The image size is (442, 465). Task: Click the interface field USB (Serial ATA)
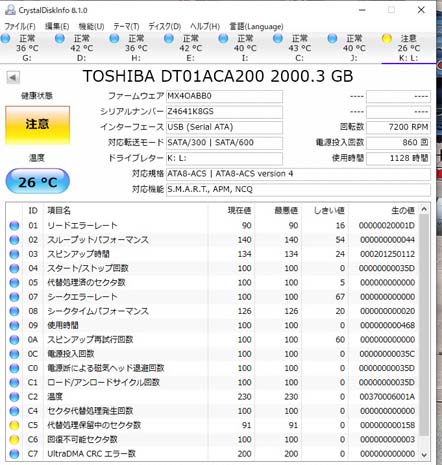tap(224, 127)
